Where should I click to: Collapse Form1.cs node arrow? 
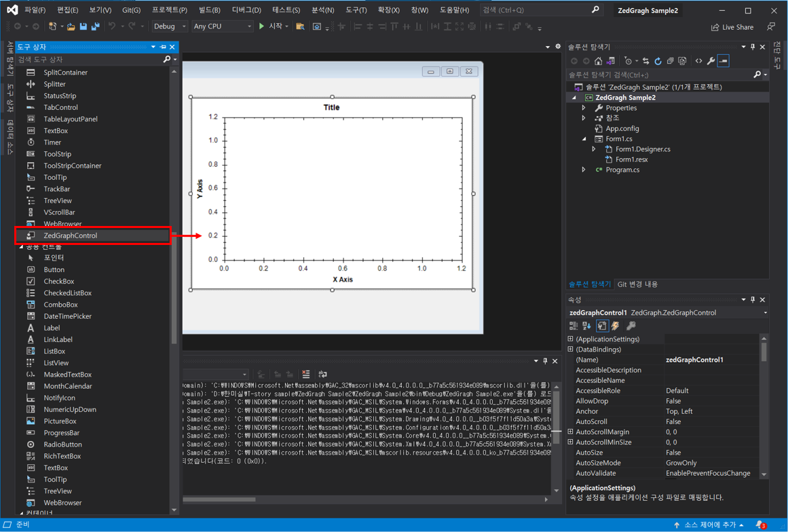[584, 138]
